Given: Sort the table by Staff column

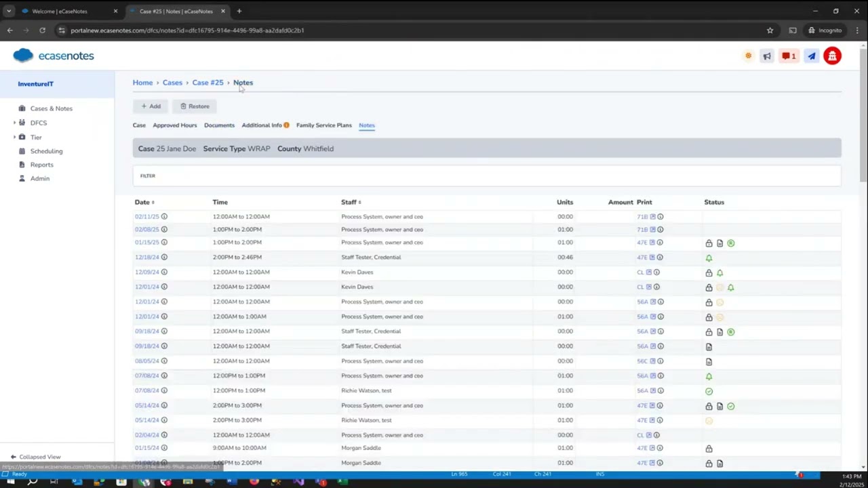Looking at the screenshot, I should click(x=351, y=202).
